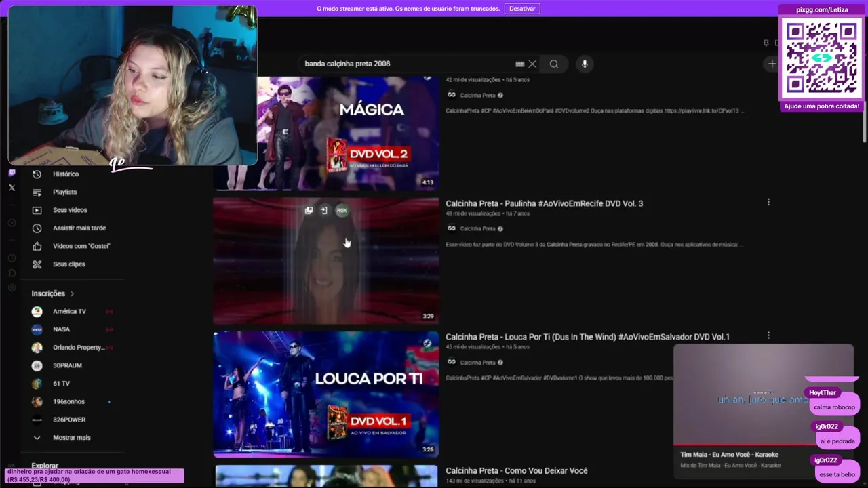Open 30PRAUM channel avatar

point(37,365)
